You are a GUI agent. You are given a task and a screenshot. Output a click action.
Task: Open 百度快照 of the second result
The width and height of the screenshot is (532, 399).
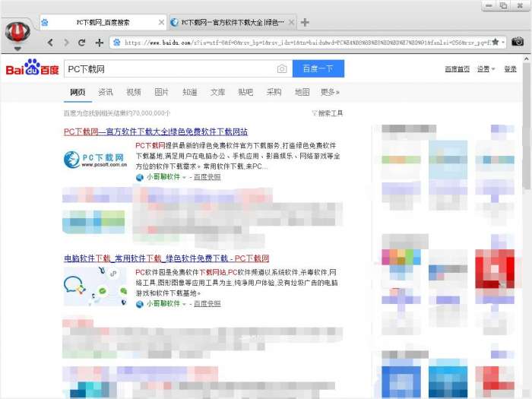pos(207,303)
